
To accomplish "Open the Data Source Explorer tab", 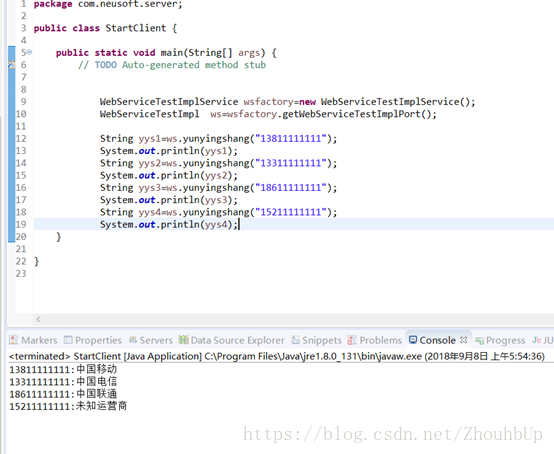I will [x=231, y=340].
